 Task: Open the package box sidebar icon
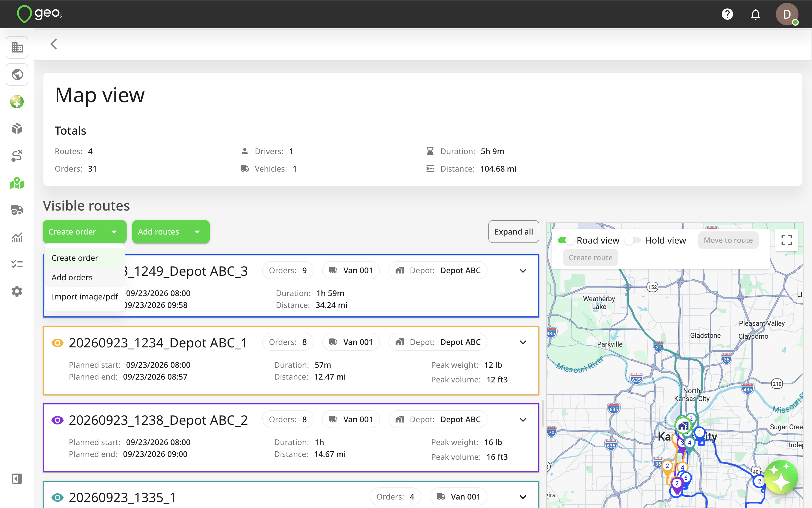tap(17, 129)
